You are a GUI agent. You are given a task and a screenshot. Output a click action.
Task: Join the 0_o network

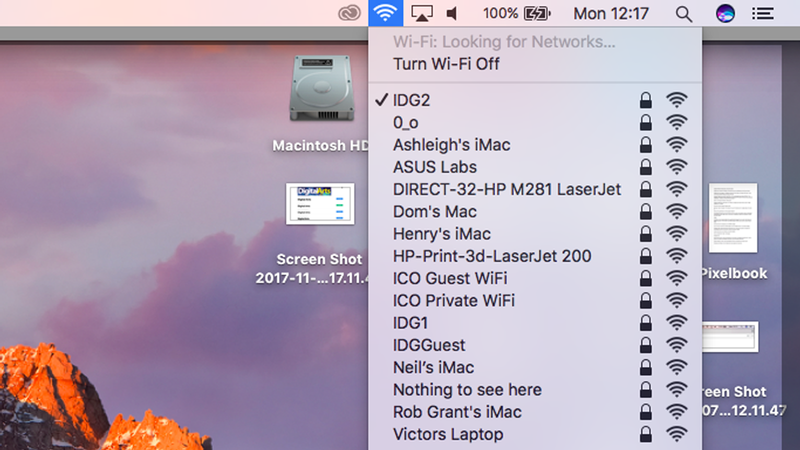(535, 122)
